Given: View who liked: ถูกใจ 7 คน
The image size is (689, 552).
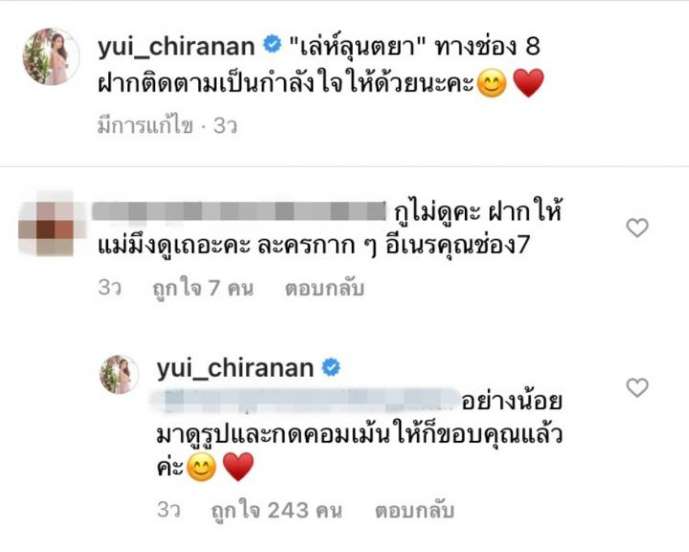Looking at the screenshot, I should (203, 289).
